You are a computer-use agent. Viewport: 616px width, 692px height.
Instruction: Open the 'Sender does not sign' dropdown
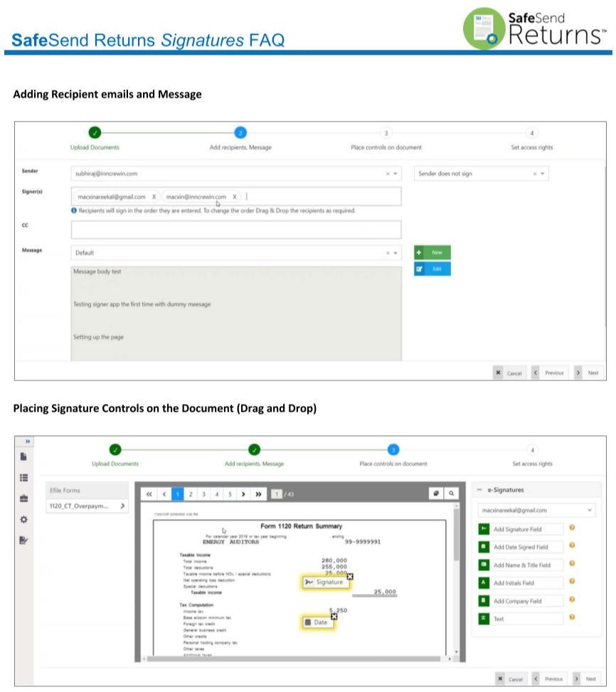[543, 174]
